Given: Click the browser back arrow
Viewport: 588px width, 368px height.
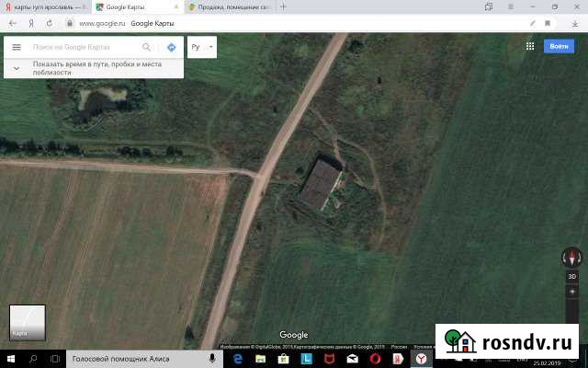Looking at the screenshot, I should click(11, 21).
